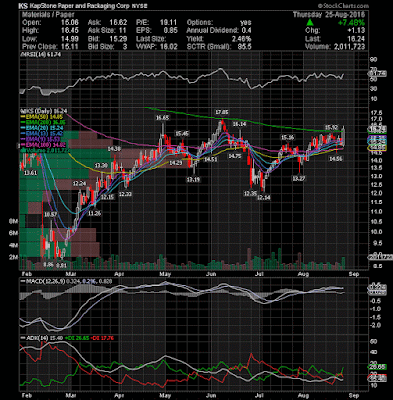Click the Bid price 15.29
The image size is (393, 400).
(x=119, y=39)
